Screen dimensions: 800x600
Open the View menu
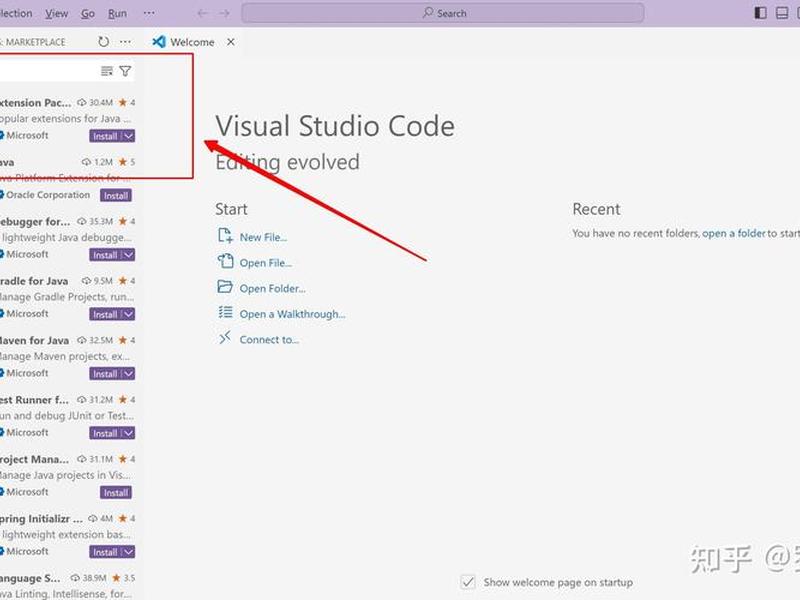point(56,13)
